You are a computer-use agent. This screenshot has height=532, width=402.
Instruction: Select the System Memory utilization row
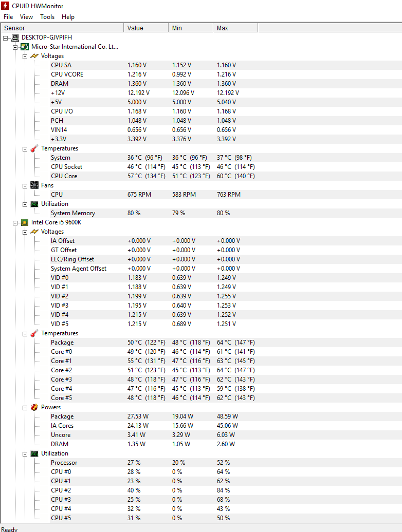[x=226, y=213]
